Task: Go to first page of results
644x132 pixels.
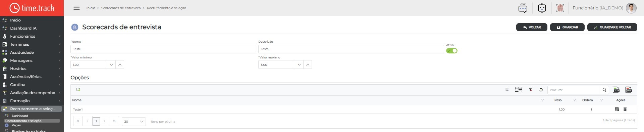Action: pyautogui.click(x=78, y=121)
